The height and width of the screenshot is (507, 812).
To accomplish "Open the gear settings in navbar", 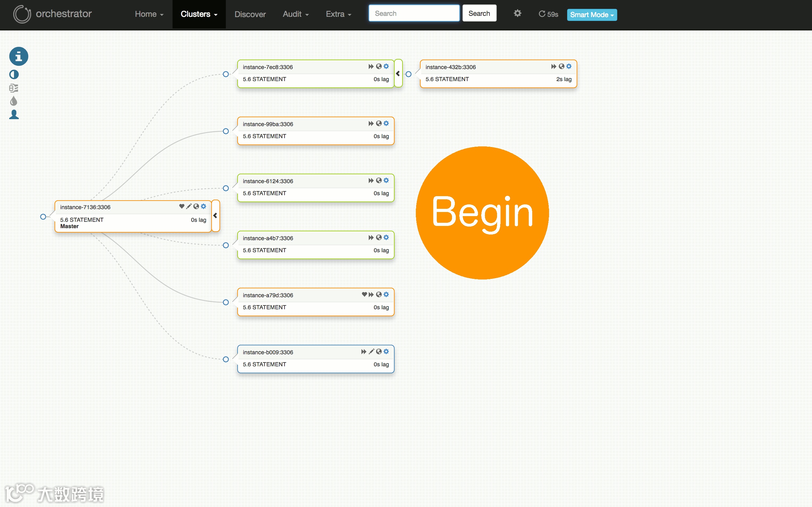I will (517, 13).
